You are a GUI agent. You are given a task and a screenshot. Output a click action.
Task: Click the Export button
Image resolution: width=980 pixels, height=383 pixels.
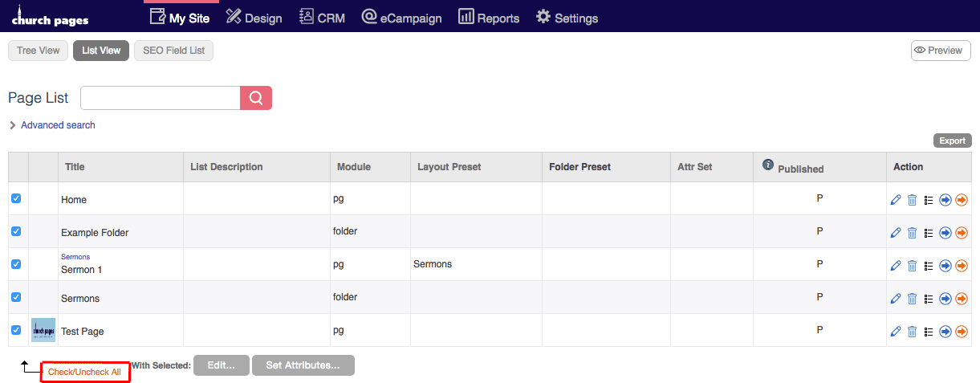pos(952,141)
